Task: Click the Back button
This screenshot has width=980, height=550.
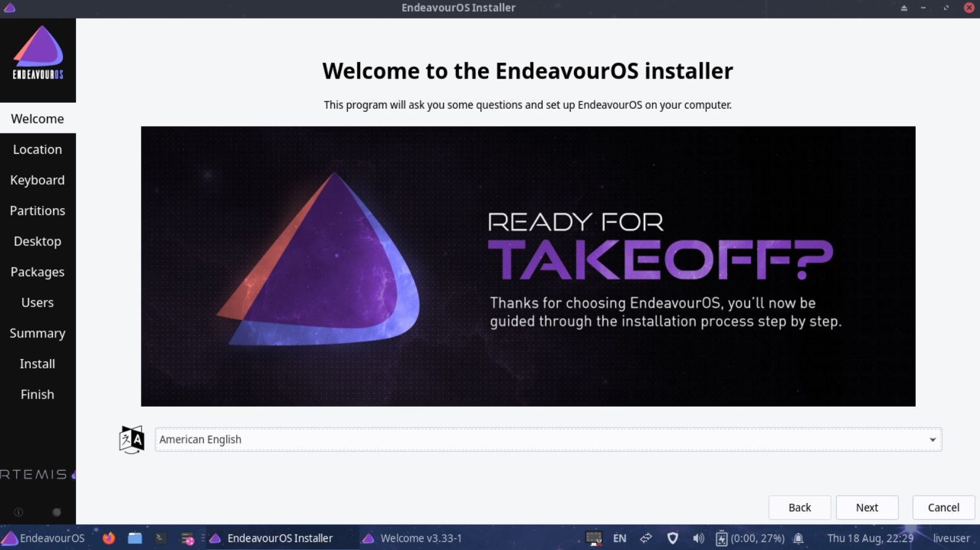Action: click(800, 507)
